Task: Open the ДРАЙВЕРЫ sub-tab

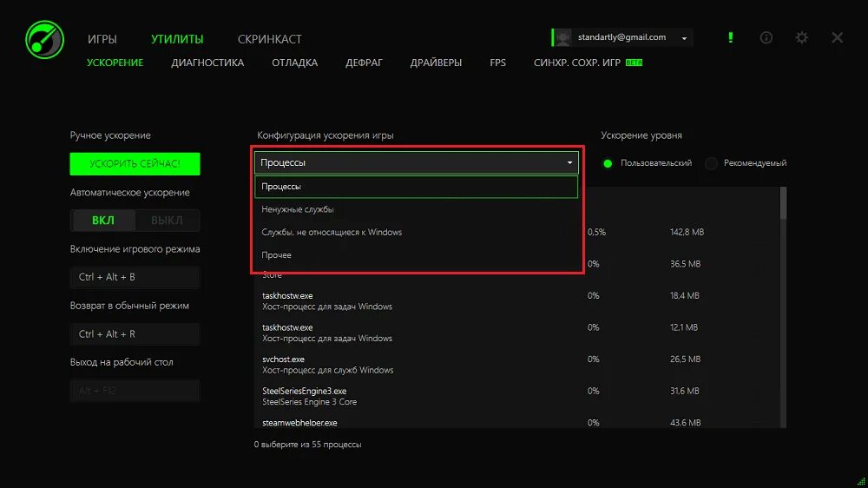Action: tap(437, 63)
